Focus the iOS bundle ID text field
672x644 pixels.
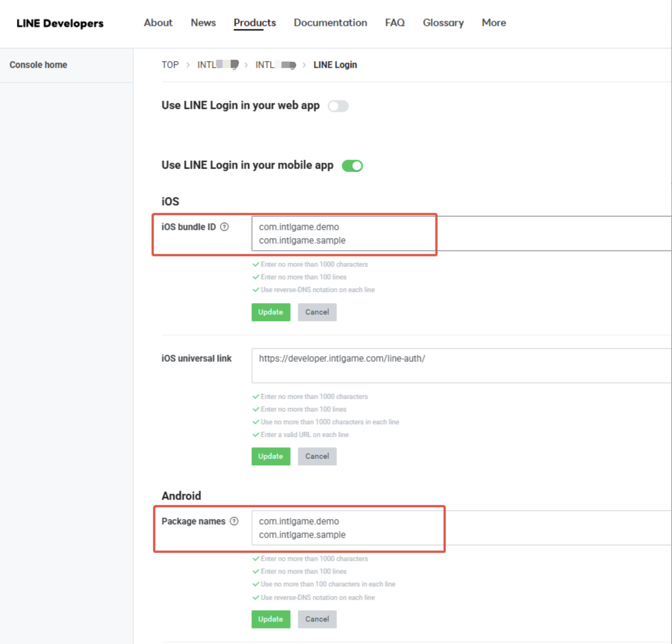pos(461,233)
